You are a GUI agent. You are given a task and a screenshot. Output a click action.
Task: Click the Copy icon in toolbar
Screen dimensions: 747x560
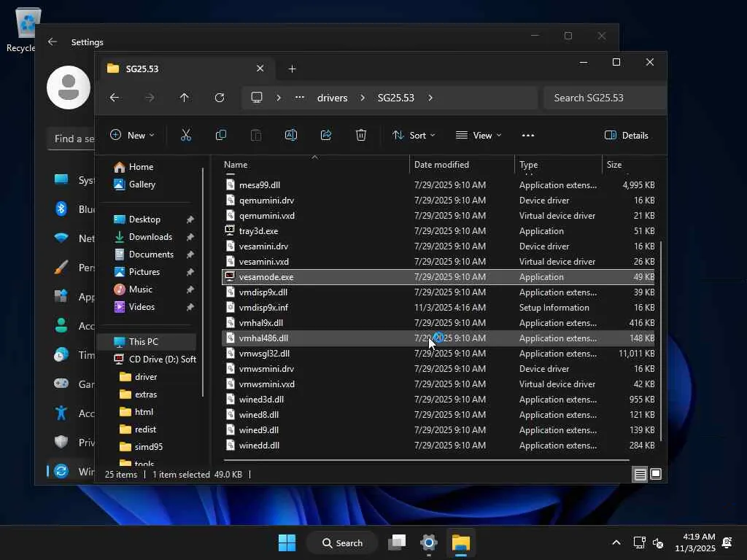[221, 135]
